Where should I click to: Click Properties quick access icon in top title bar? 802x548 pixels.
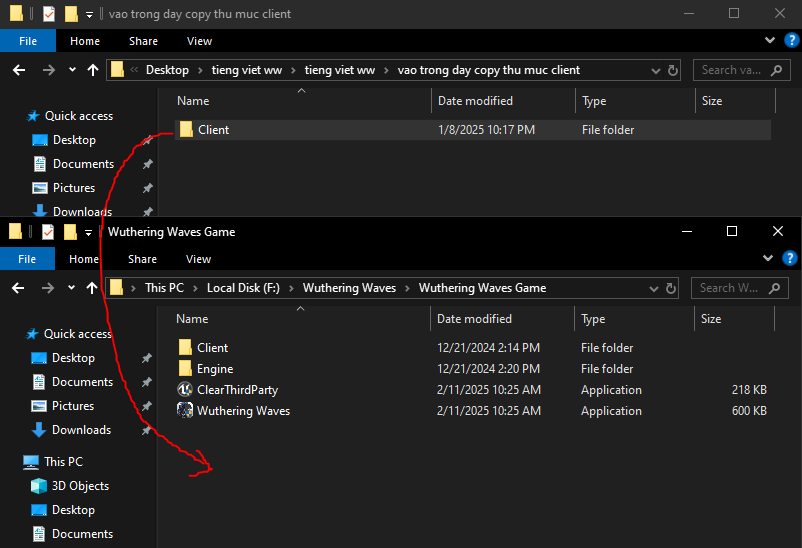coord(49,14)
